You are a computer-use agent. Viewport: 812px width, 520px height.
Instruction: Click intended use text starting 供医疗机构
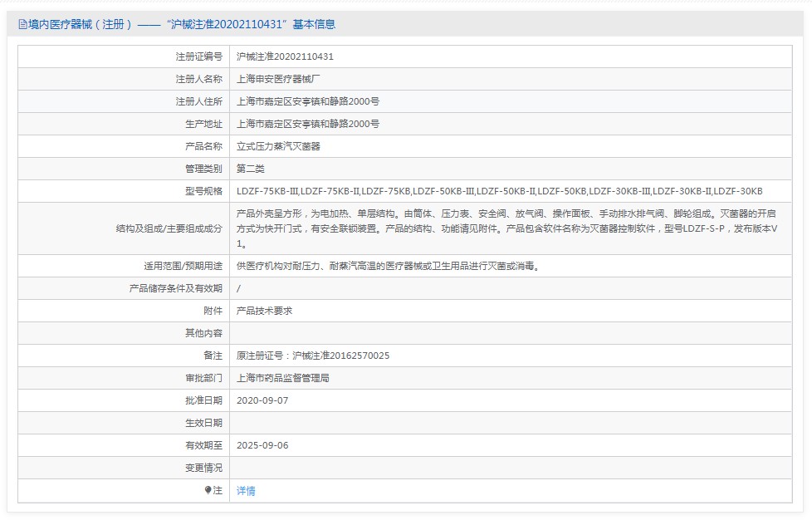click(x=388, y=266)
